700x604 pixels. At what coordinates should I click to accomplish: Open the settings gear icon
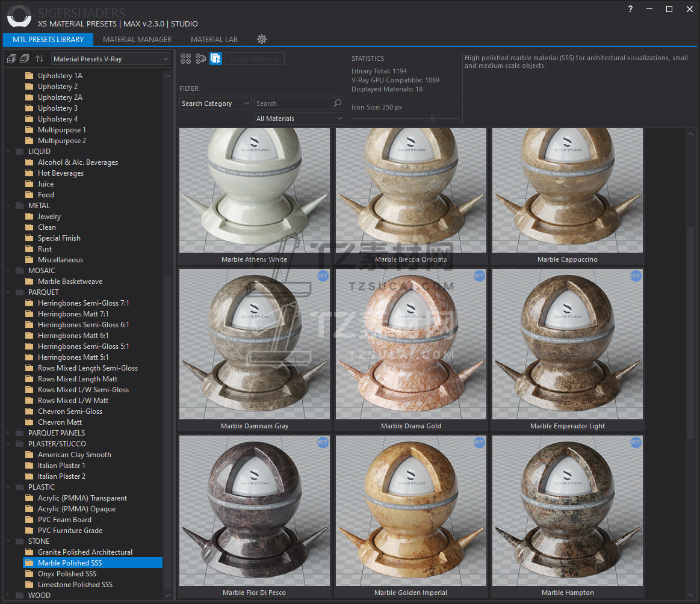262,39
